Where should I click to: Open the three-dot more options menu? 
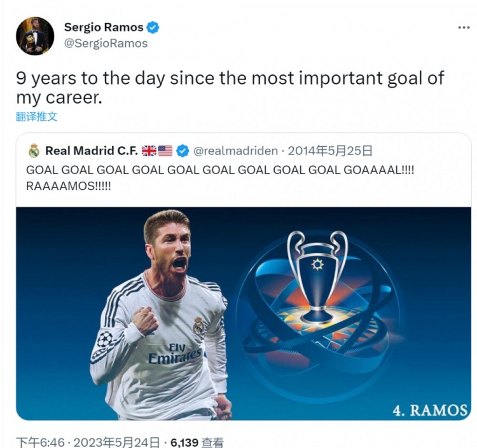(x=464, y=28)
